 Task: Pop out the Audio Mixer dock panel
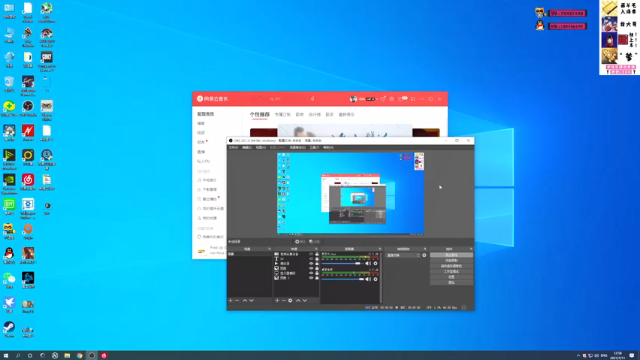click(x=380, y=249)
